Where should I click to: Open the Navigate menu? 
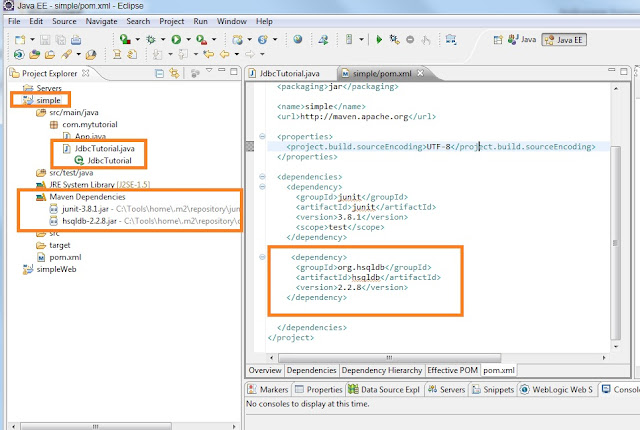point(101,21)
